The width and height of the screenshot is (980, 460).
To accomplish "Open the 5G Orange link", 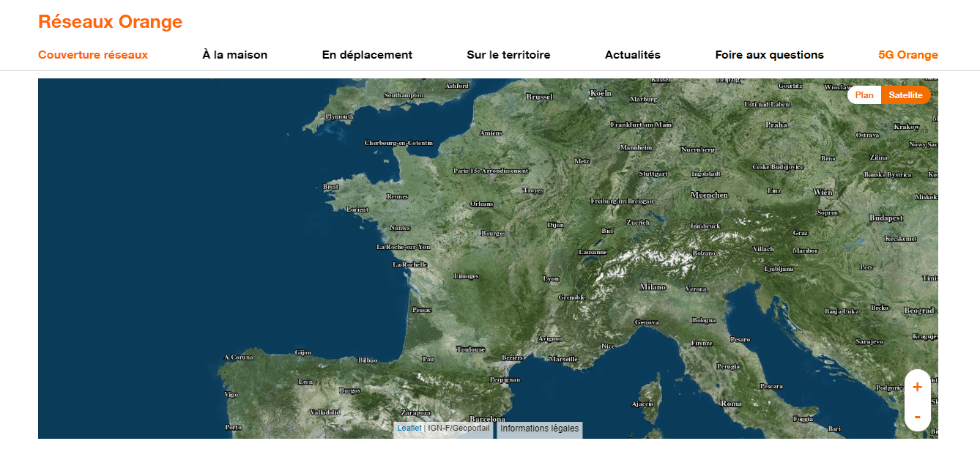I will [x=908, y=55].
